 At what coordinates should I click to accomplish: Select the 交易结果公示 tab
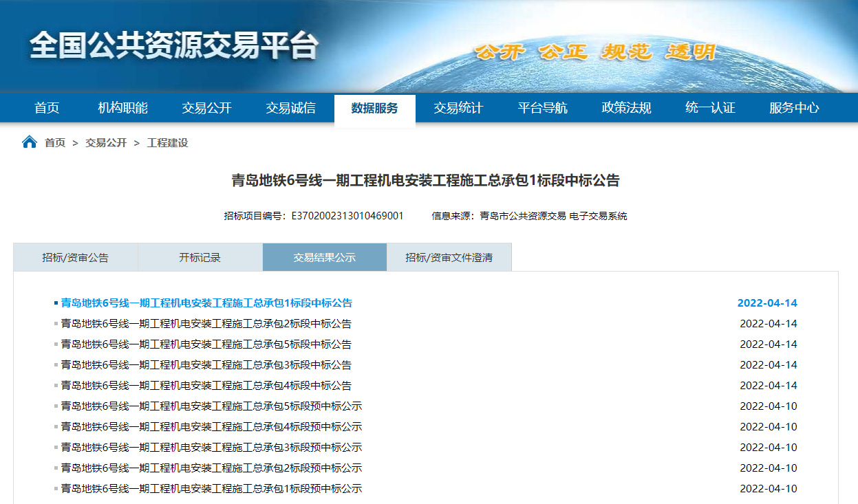click(x=324, y=257)
